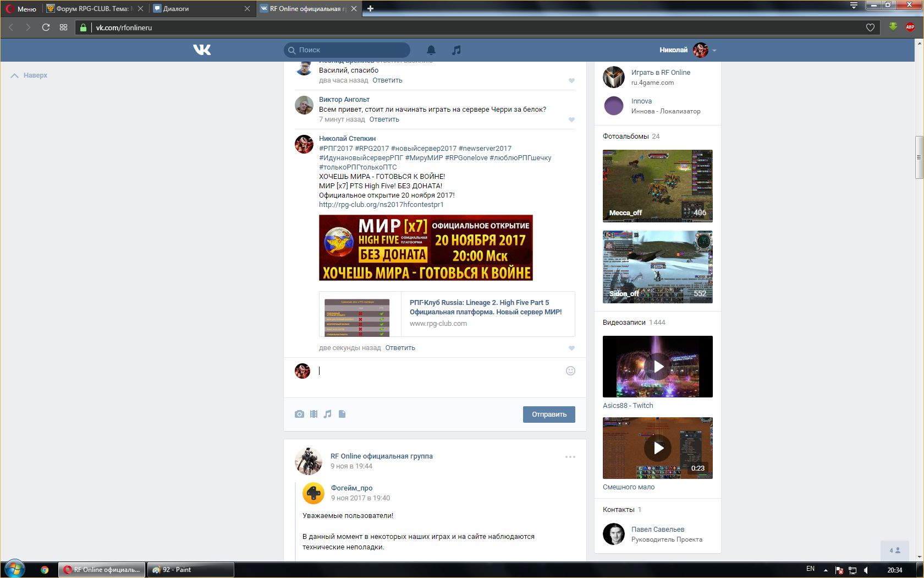The image size is (924, 578).
Task: Play the Смешного мало video
Action: (x=658, y=448)
